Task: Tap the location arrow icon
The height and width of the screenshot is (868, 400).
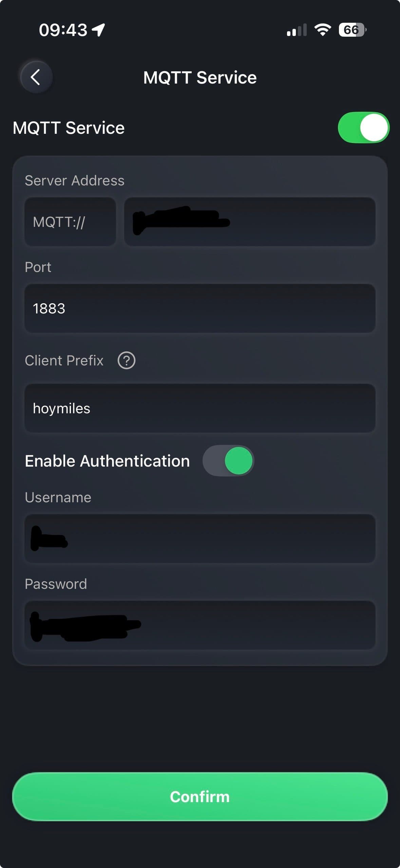Action: 98,30
